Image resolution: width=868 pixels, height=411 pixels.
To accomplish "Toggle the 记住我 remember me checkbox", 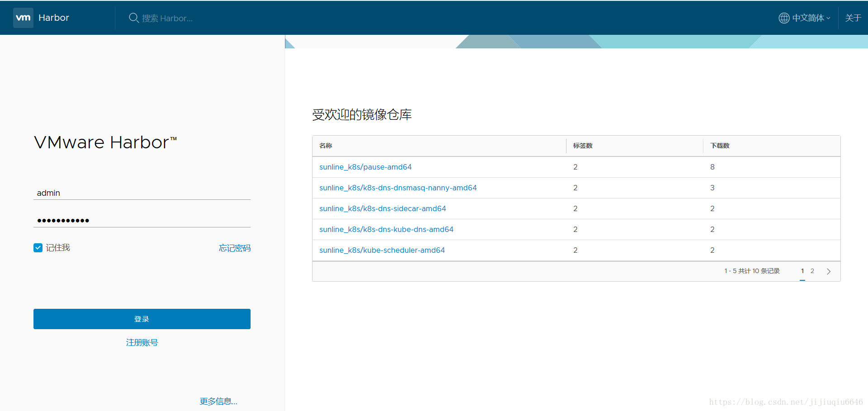I will [38, 248].
